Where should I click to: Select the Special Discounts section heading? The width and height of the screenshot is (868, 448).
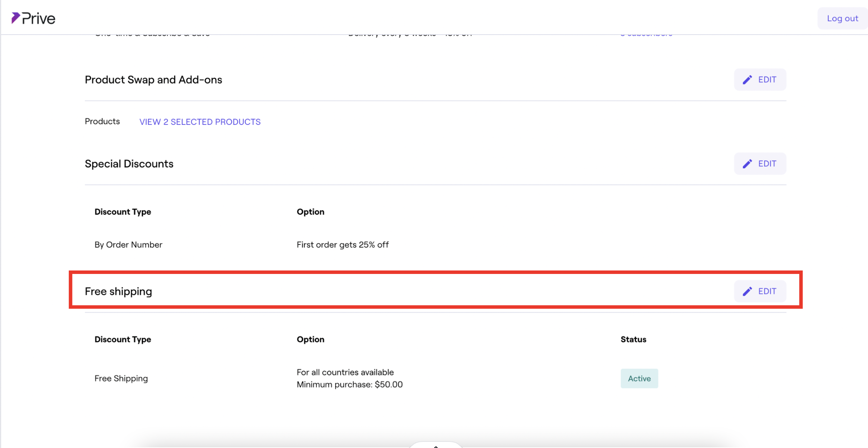129,164
